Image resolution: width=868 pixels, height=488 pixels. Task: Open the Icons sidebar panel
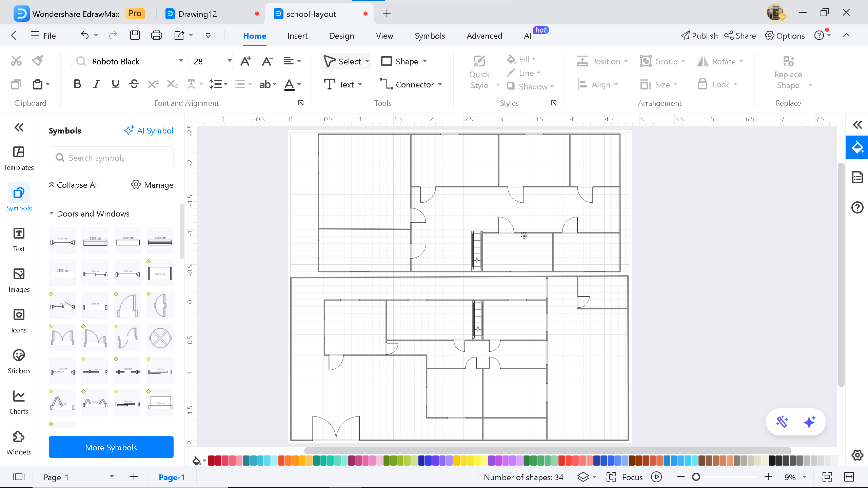pos(19,321)
